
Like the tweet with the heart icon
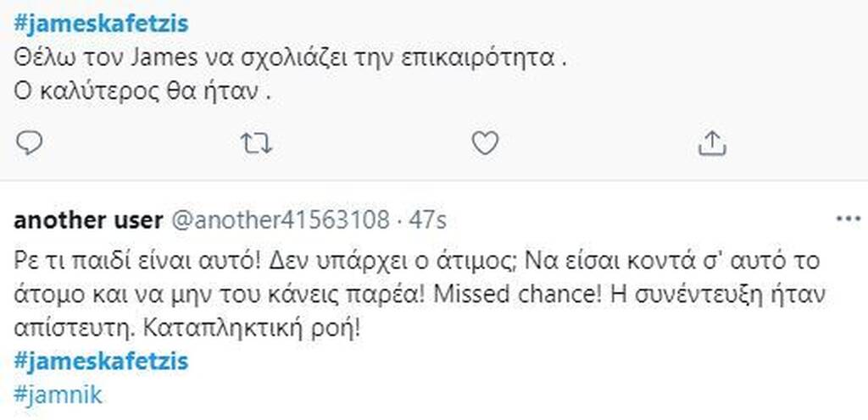[485, 143]
